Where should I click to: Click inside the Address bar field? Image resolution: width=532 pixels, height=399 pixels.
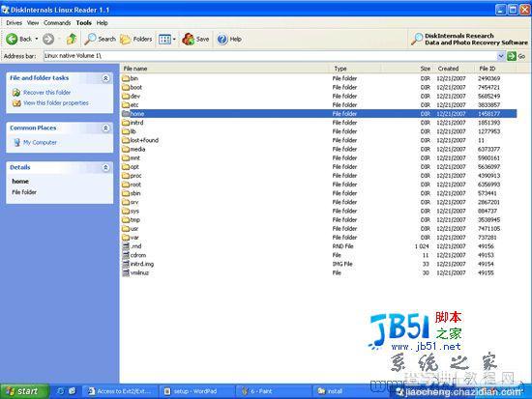(271, 56)
